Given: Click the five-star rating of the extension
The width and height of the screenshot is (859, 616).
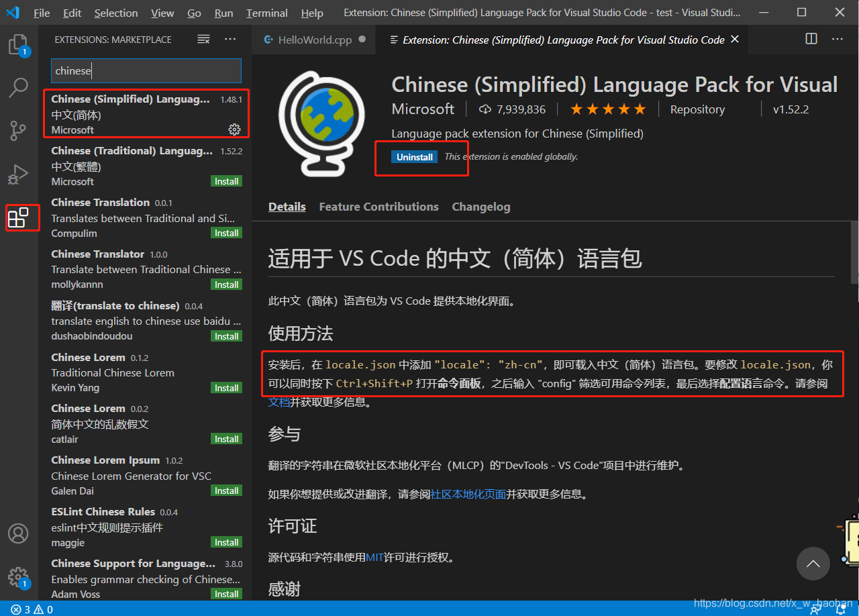Looking at the screenshot, I should 607,109.
